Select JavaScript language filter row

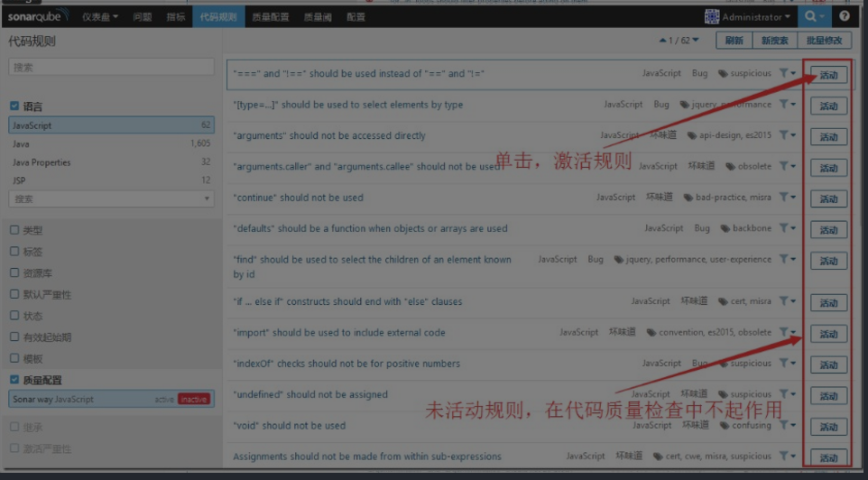(111, 125)
